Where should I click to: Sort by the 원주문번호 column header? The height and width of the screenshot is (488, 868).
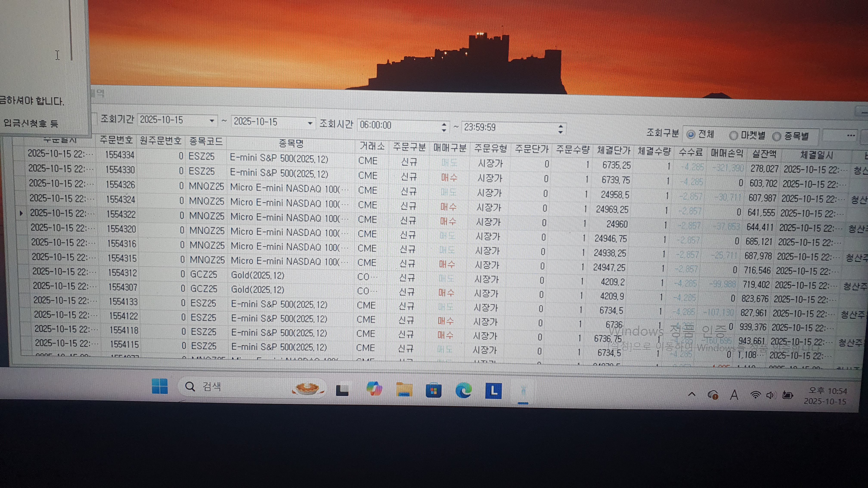[x=160, y=141]
